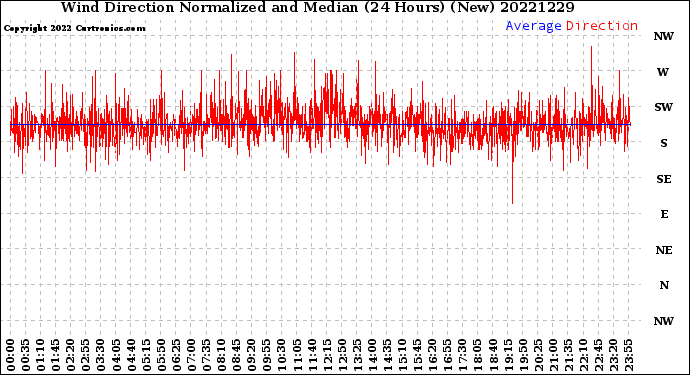
Task: Click the 05:50 time axis label
Action: [161, 355]
